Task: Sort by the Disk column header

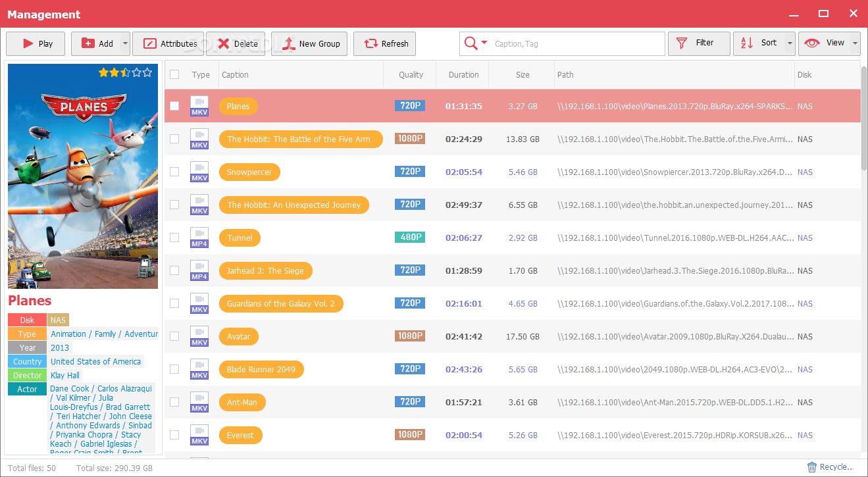Action: click(x=827, y=74)
